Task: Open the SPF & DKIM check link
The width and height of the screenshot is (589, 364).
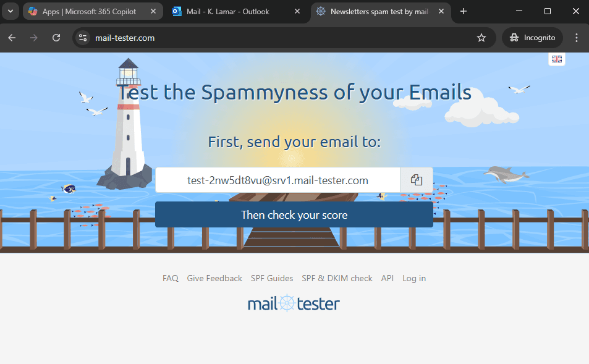Action: [x=337, y=278]
